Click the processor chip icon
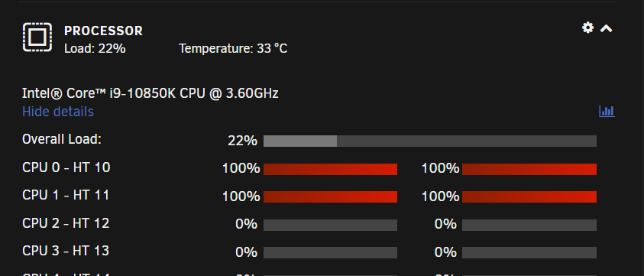This screenshot has width=644, height=276. (37, 37)
